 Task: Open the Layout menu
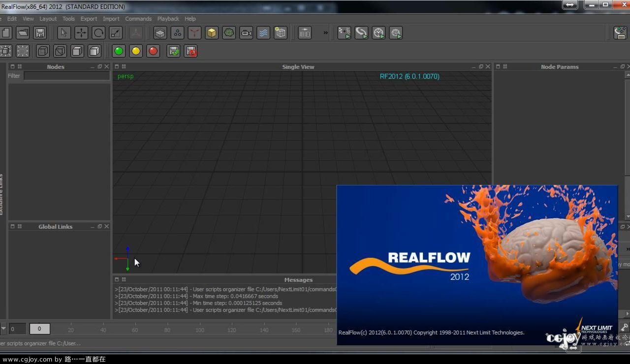48,19
